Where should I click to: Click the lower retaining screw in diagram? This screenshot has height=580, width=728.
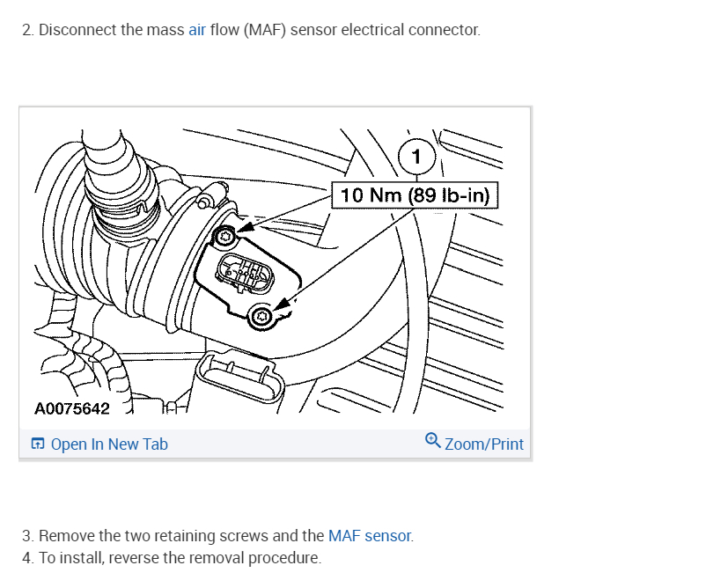pos(261,317)
